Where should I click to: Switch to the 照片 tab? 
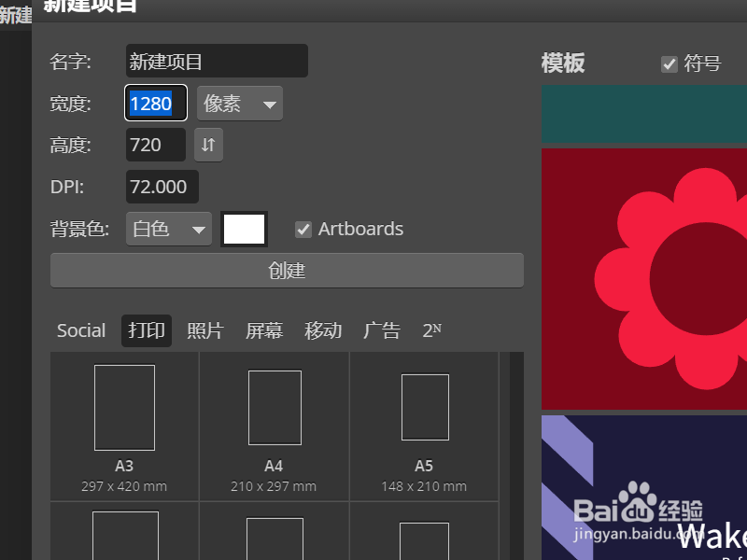click(205, 330)
